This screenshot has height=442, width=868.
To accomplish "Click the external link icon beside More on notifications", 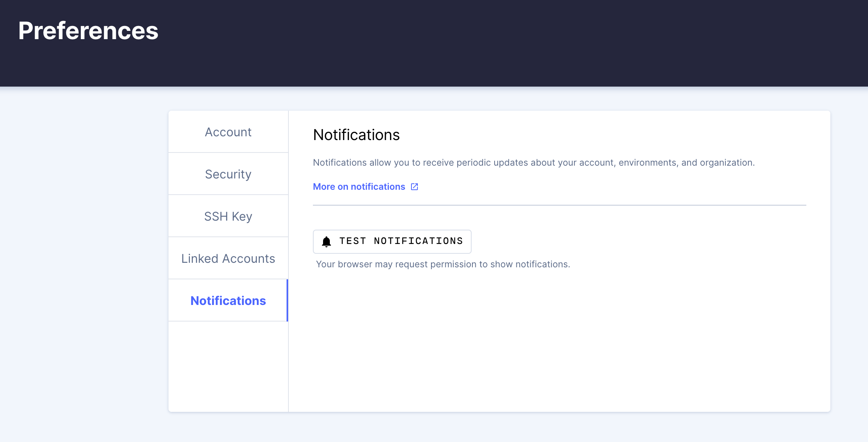I will 414,187.
